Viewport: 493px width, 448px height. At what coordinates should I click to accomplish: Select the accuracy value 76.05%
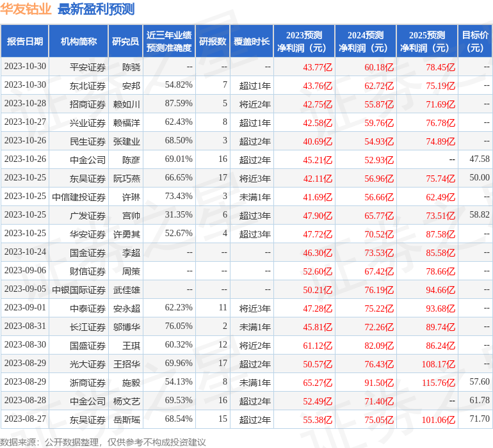click(x=179, y=326)
